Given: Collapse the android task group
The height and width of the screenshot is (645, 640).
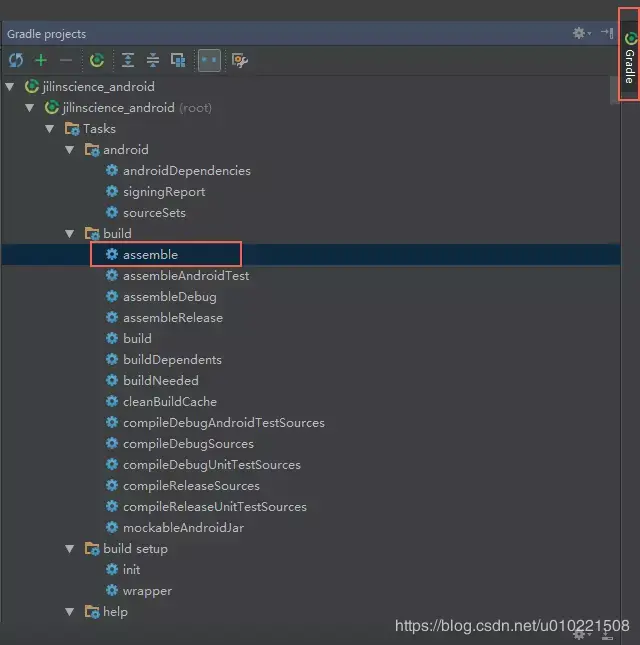Looking at the screenshot, I should point(70,150).
